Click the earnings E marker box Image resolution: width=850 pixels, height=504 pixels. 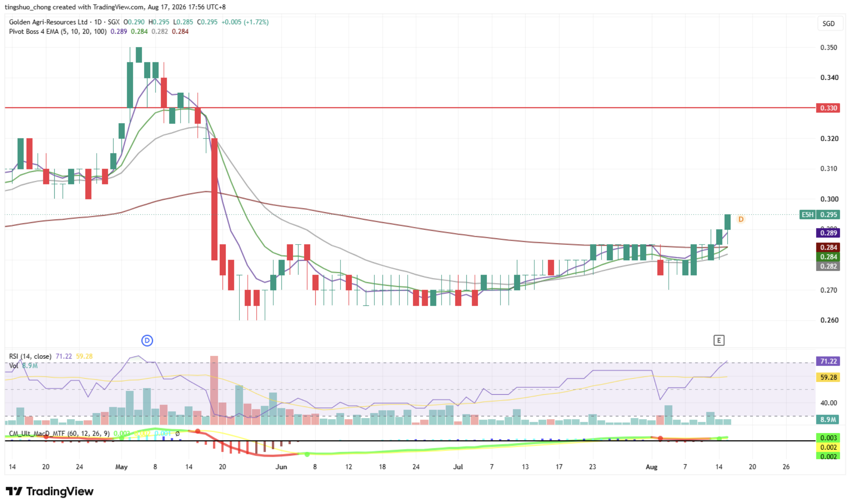click(x=719, y=340)
